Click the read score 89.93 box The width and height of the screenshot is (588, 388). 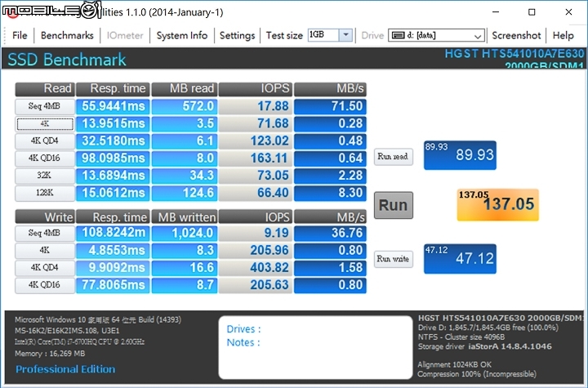coord(460,155)
